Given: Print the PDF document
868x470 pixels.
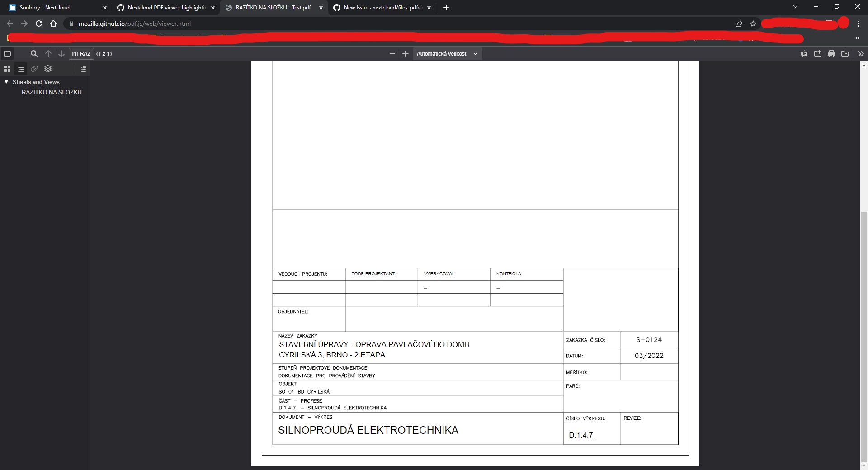Looking at the screenshot, I should pos(831,53).
